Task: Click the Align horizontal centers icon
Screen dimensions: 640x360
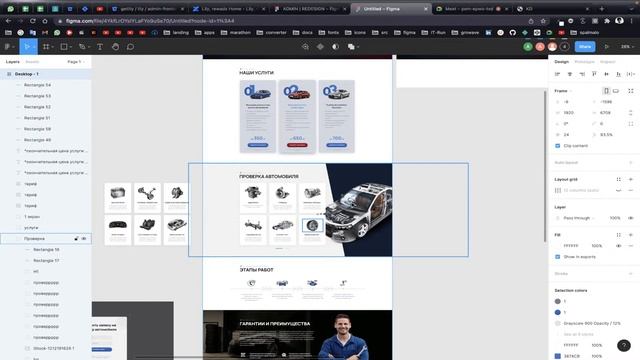Action: (570, 74)
